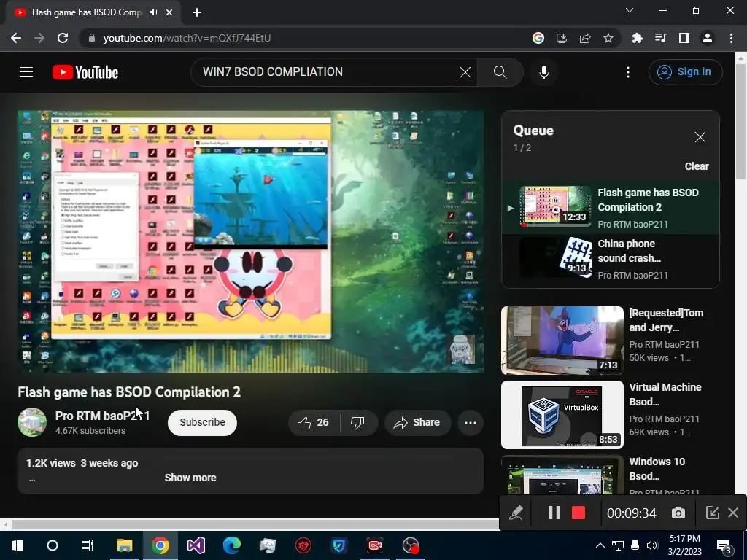Click the magnifier search button
747x560 pixels.
tap(500, 72)
